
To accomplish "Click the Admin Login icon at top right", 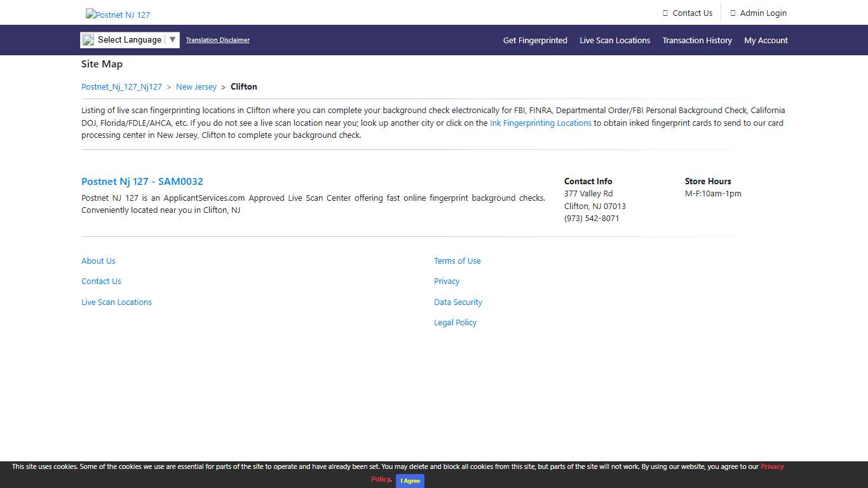I will (731, 12).
